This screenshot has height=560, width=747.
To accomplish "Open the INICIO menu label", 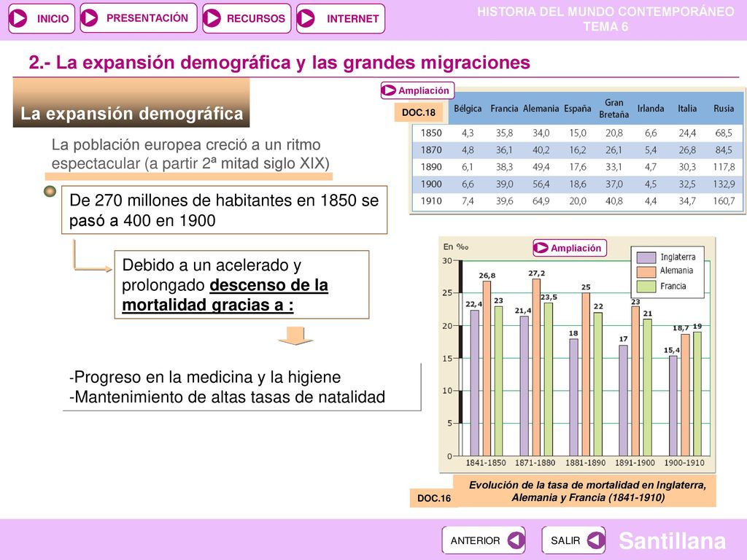I will pos(53,18).
